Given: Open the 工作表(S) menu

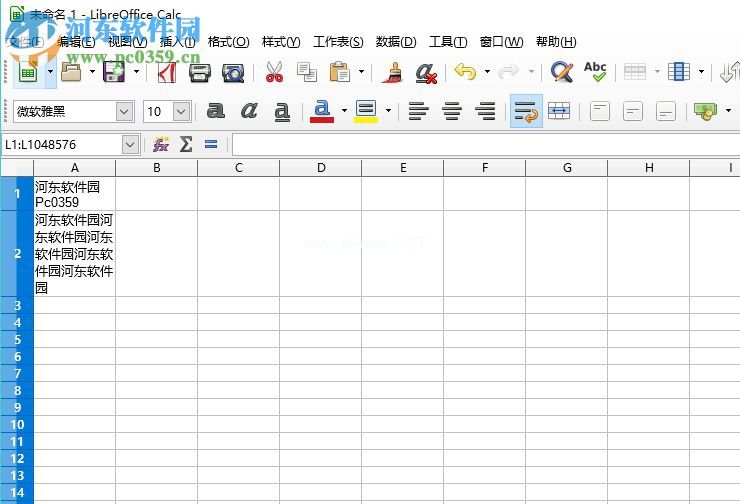Looking at the screenshot, I should (338, 42).
